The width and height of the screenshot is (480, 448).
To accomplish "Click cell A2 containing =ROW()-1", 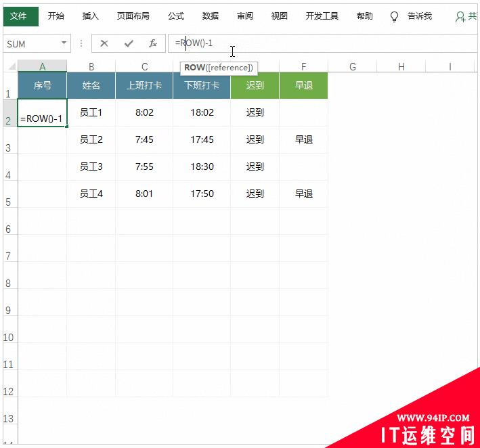I will 42,112.
